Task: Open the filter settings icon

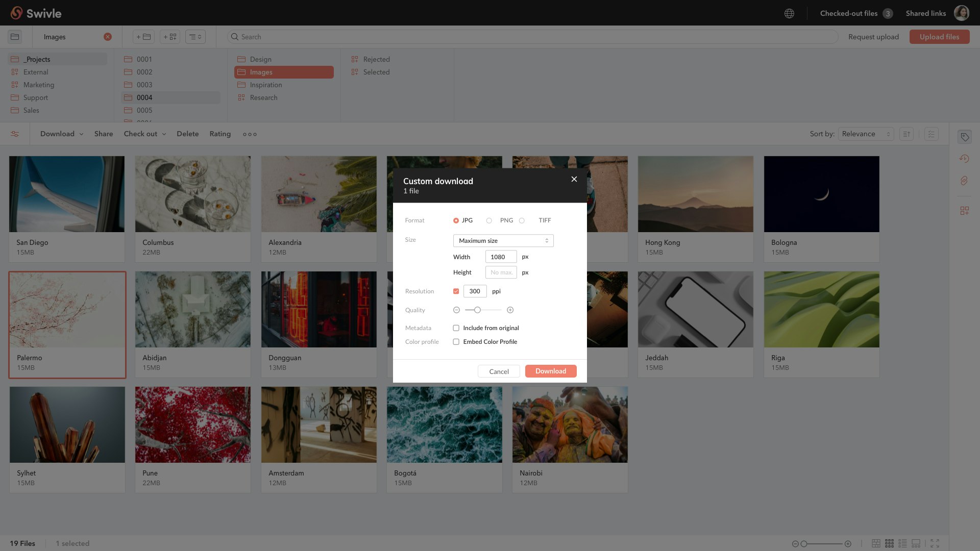Action: [15, 134]
